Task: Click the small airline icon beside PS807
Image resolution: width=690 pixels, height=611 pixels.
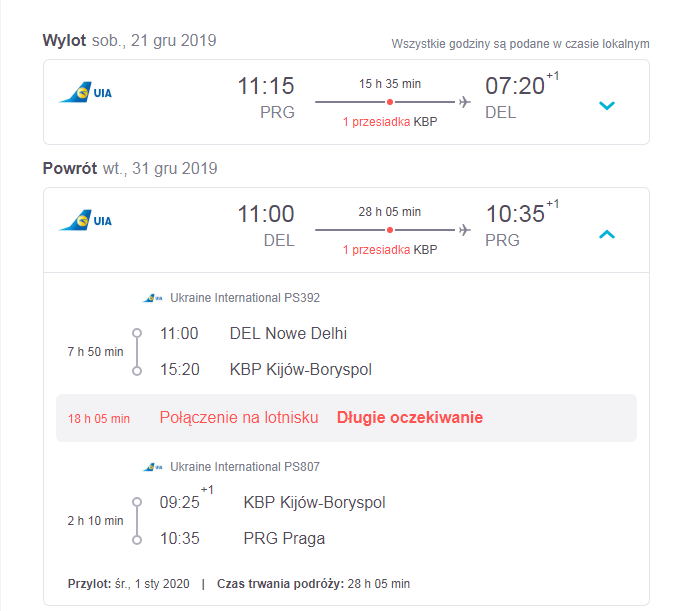Action: tap(153, 467)
